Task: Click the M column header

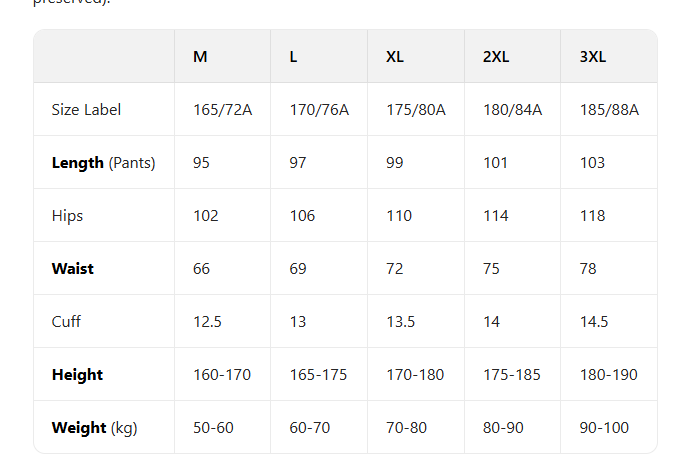Action: (x=200, y=57)
